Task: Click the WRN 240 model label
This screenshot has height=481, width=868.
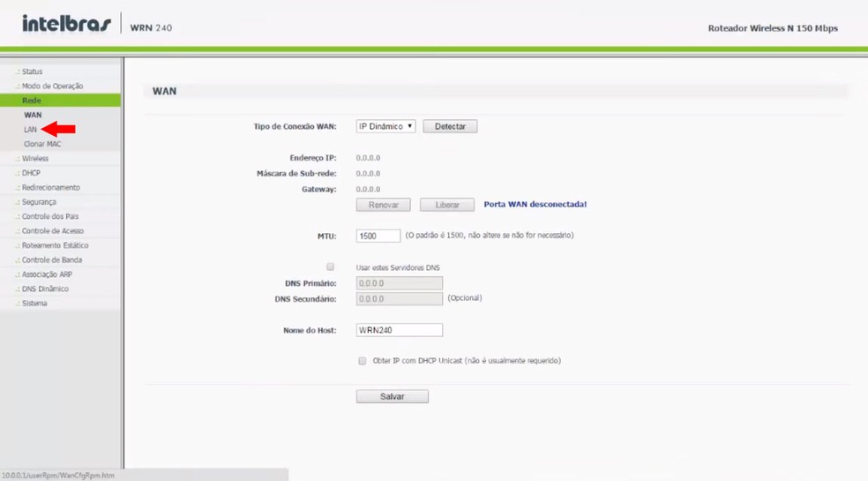Action: click(151, 27)
